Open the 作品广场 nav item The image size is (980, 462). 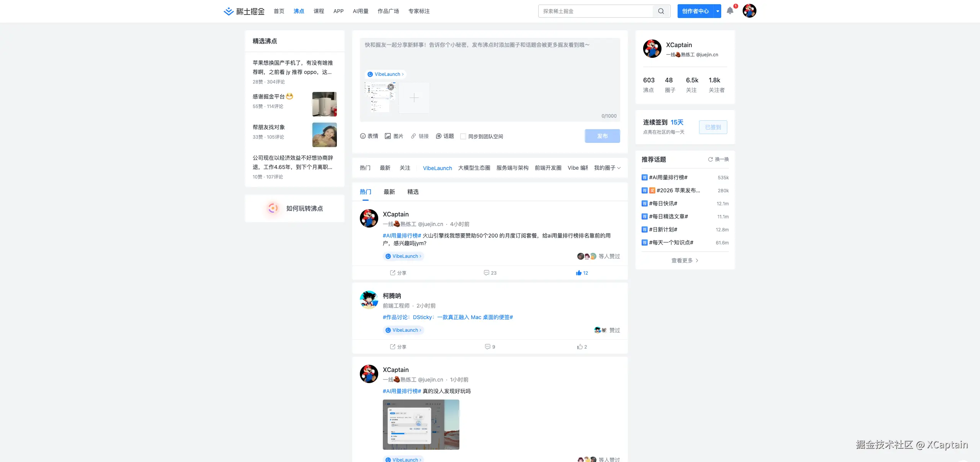click(388, 11)
